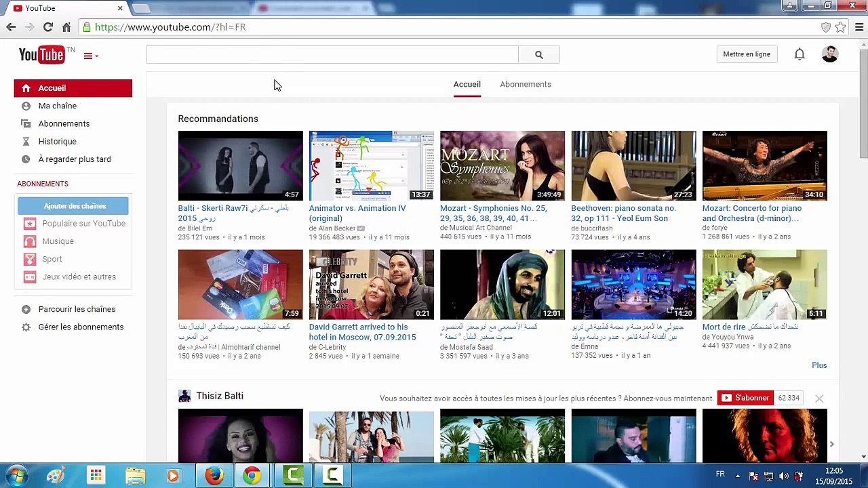This screenshot has height=488, width=868.
Task: Click the browser home icon
Action: [66, 27]
